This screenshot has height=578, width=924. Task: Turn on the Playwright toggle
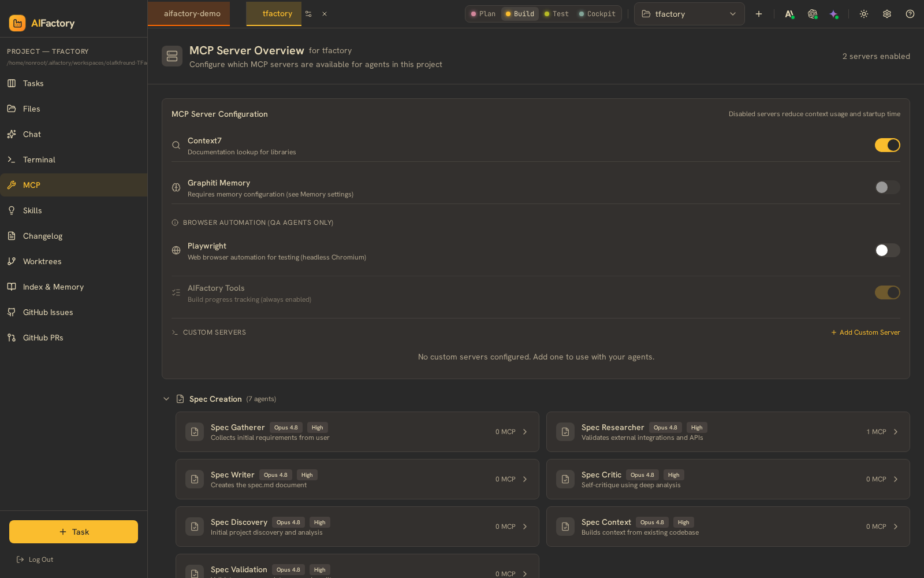point(888,250)
